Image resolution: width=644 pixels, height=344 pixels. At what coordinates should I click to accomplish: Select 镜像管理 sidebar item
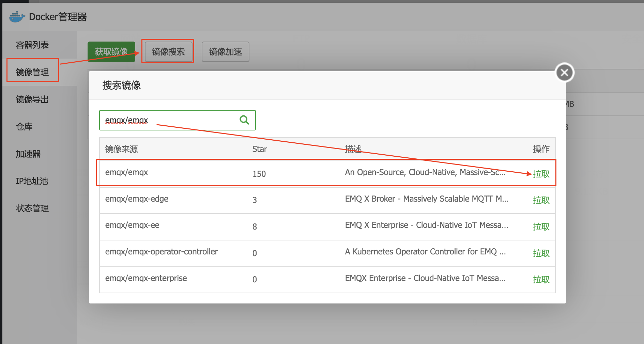[x=32, y=72]
